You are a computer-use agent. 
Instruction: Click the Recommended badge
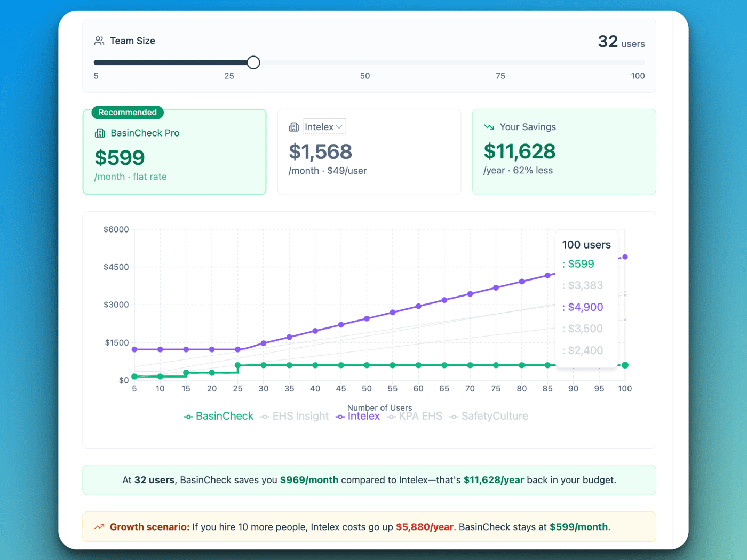[128, 112]
